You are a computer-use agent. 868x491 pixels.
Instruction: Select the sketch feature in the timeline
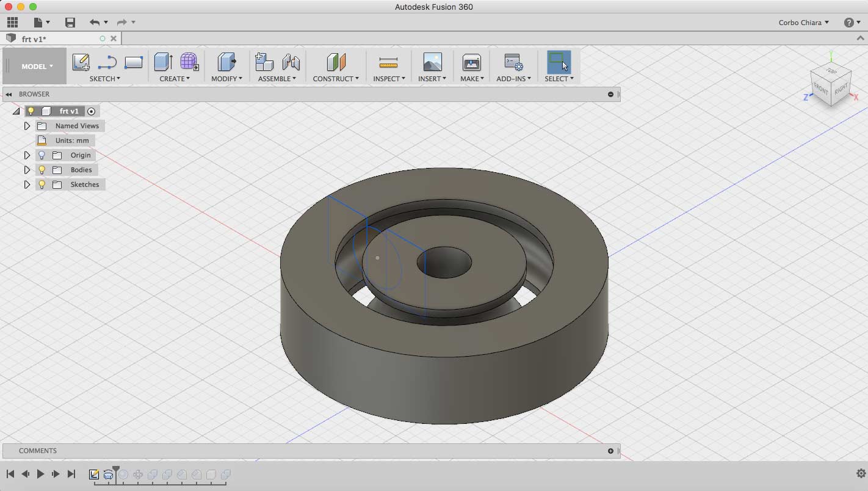[x=94, y=475]
